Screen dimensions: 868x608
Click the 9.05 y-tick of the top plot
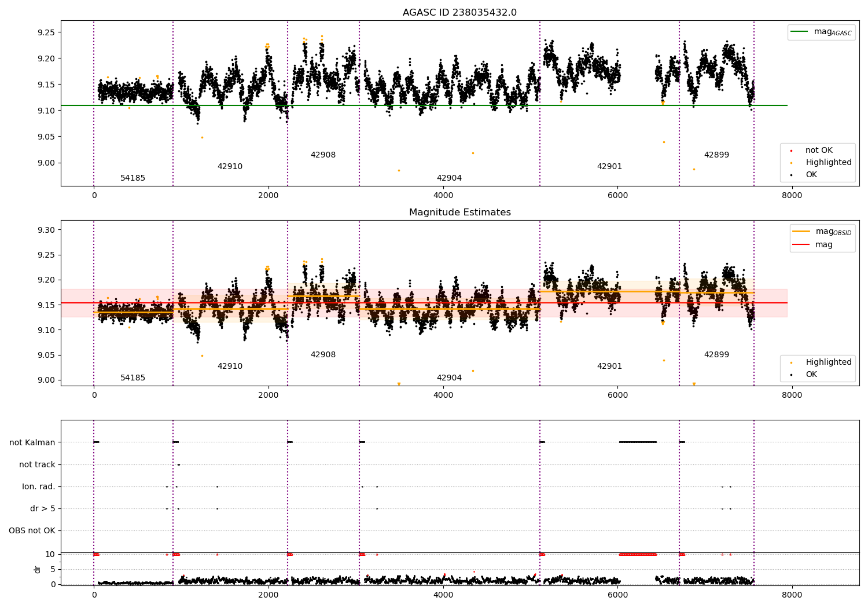(x=46, y=137)
